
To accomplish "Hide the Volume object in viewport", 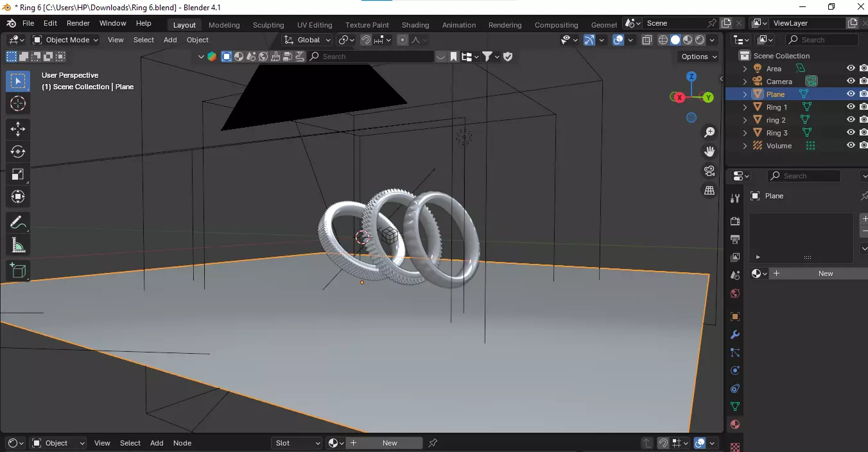I will [851, 146].
